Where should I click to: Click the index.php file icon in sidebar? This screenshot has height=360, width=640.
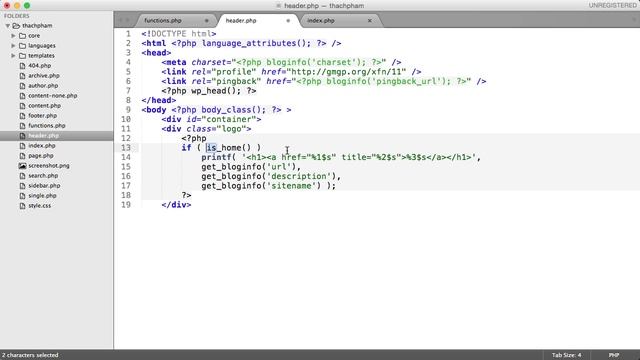tap(22, 146)
